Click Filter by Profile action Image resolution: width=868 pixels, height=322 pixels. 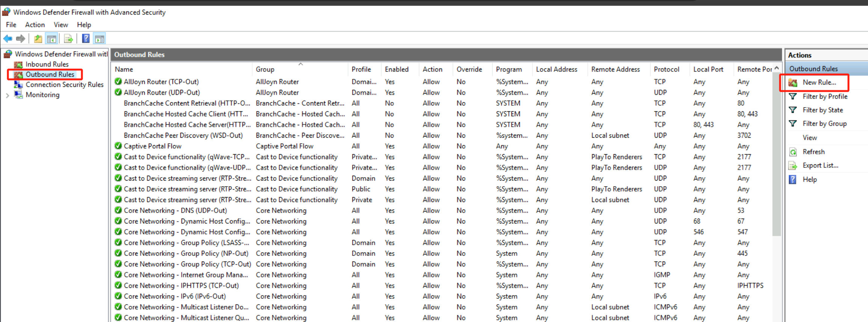pos(825,96)
